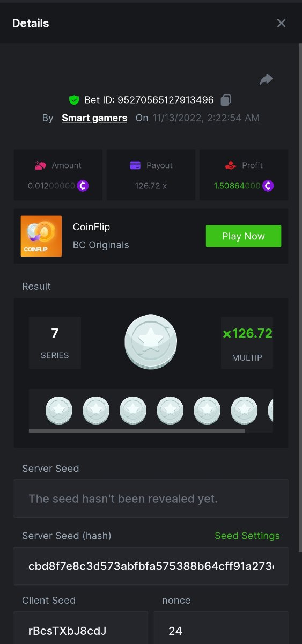This screenshot has height=644, width=302.
Task: Close the Details panel
Action: coord(282,23)
